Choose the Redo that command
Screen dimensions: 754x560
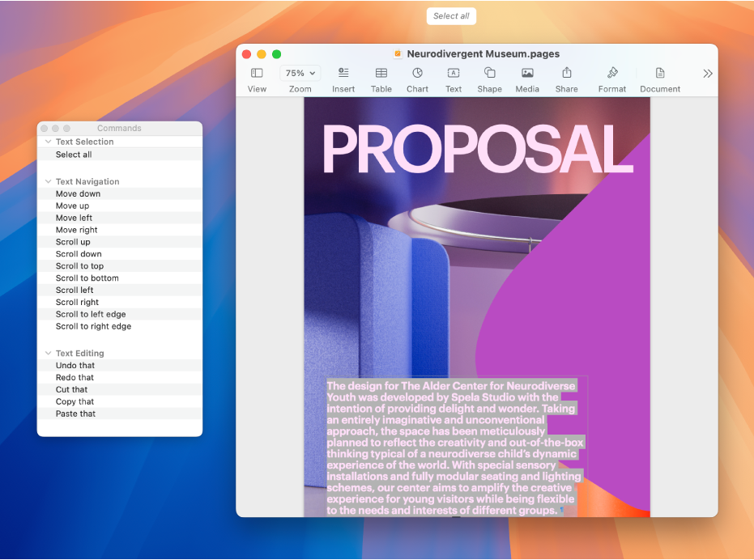[x=120, y=377]
